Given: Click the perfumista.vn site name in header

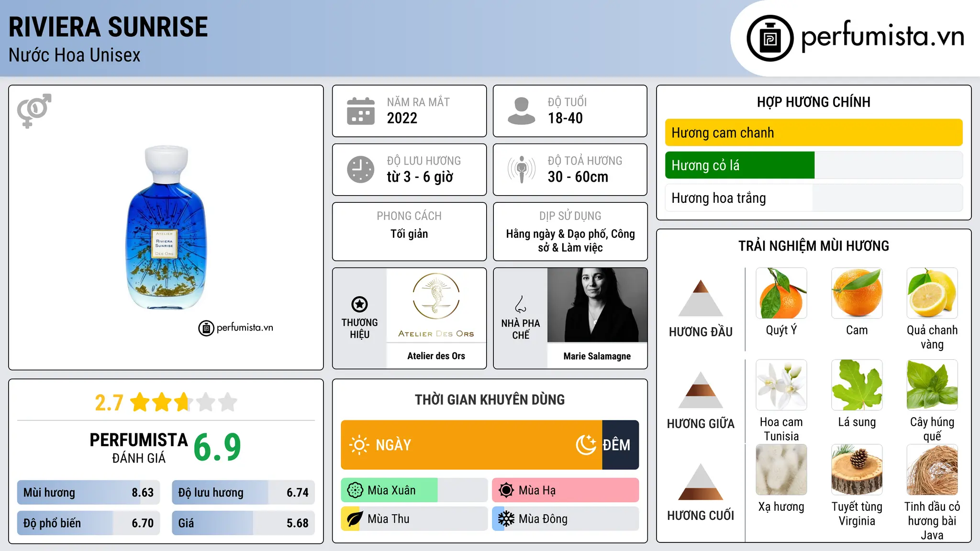Looking at the screenshot, I should coord(882,36).
